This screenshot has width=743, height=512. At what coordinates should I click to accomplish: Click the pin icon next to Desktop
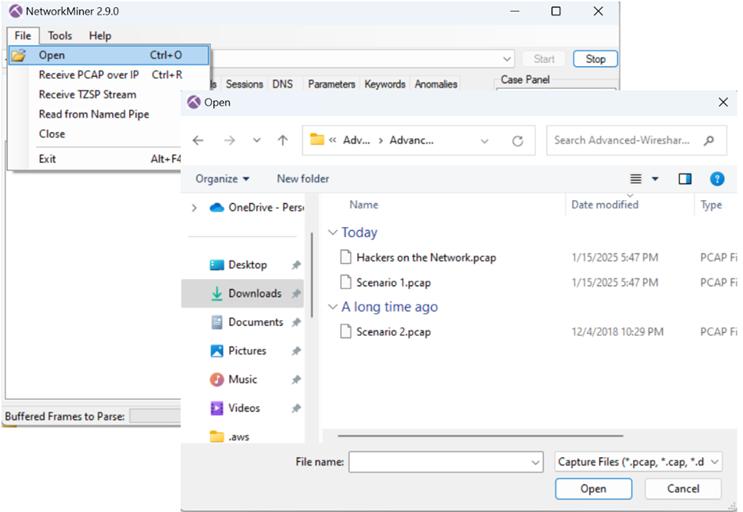coord(296,265)
